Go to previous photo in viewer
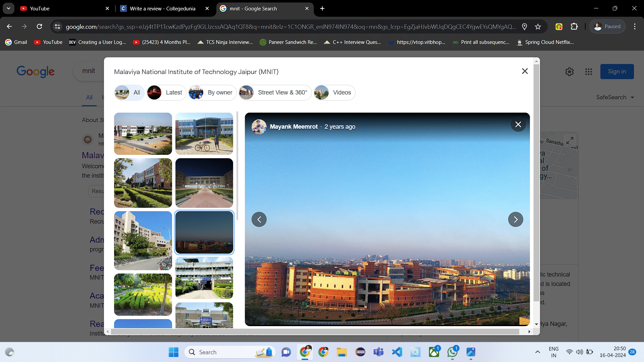 [259, 220]
